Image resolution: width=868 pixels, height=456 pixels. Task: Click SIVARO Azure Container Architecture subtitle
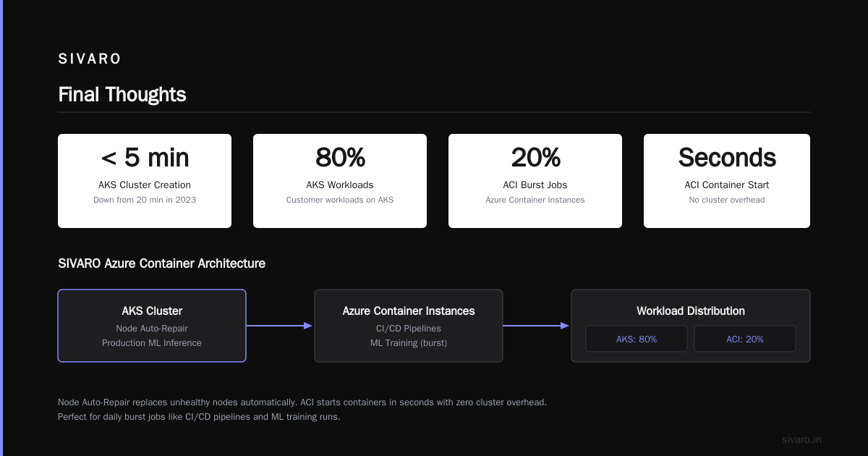pos(161,263)
